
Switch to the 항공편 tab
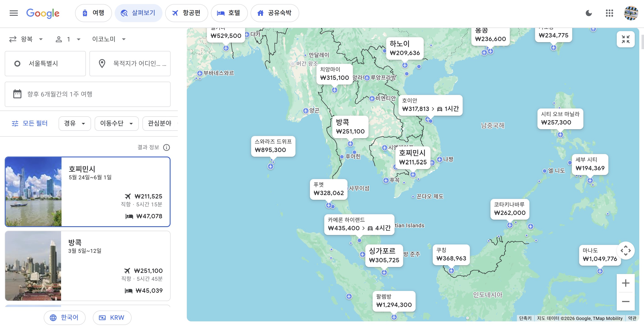187,13
